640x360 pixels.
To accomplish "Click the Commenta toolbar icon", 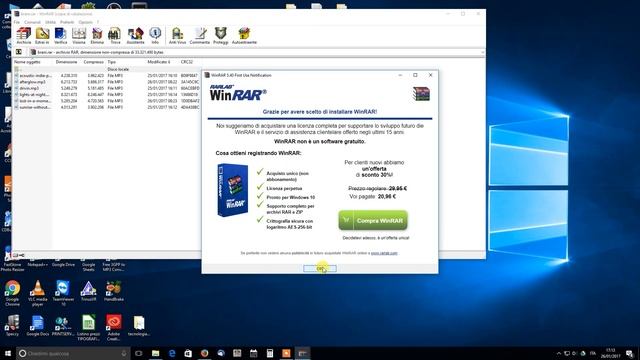I will (200, 36).
